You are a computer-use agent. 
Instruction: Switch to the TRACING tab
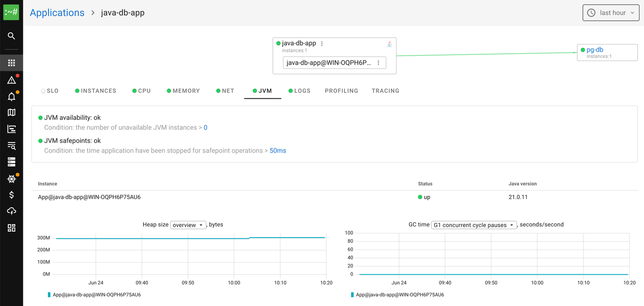tap(385, 91)
